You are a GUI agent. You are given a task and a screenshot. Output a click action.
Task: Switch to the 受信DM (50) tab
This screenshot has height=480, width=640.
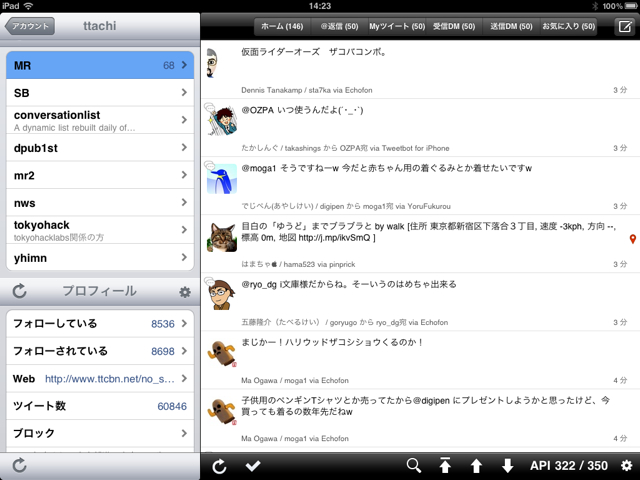coord(455,26)
